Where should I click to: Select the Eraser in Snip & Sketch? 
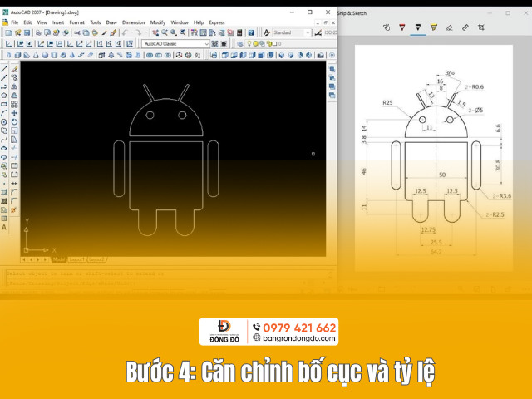point(450,27)
